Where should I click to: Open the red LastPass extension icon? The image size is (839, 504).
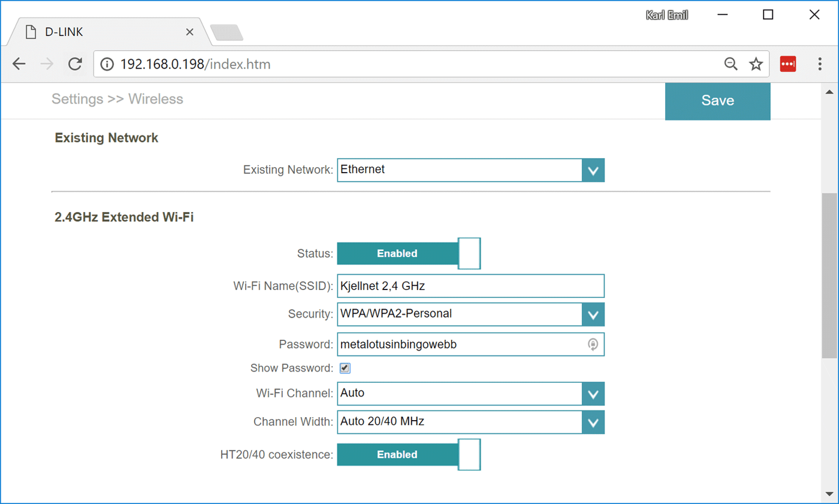787,64
